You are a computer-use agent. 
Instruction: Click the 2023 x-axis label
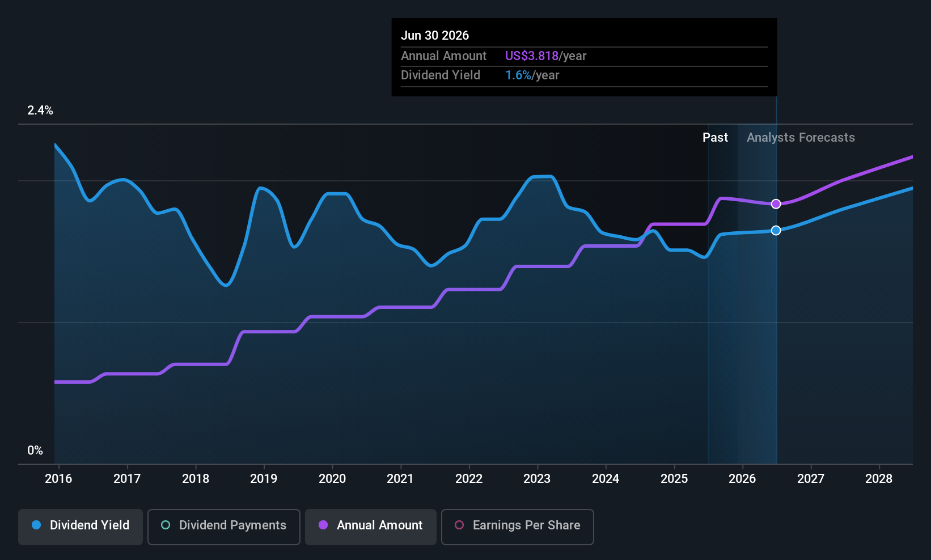pos(537,479)
